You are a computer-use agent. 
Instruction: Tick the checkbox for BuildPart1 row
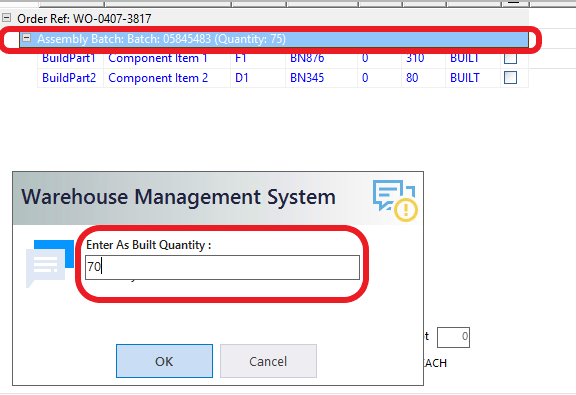point(510,58)
